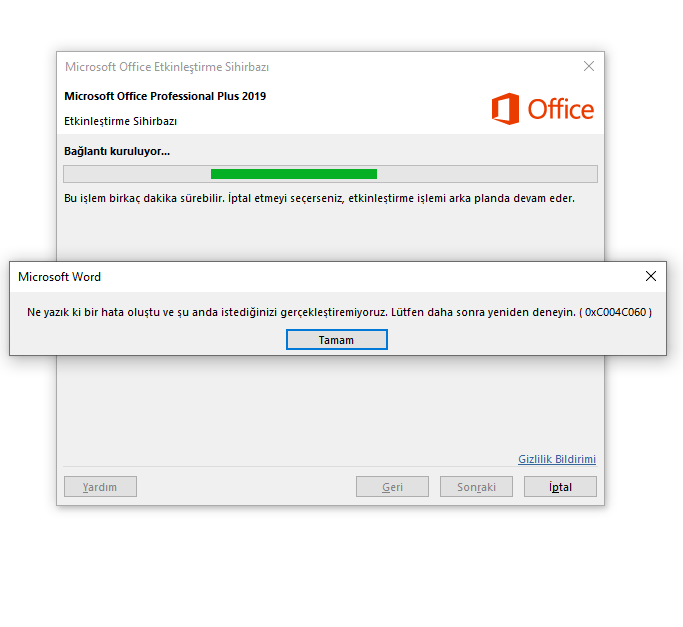Click the Microsoft Office Professional Plus 2019 heading

(x=165, y=96)
